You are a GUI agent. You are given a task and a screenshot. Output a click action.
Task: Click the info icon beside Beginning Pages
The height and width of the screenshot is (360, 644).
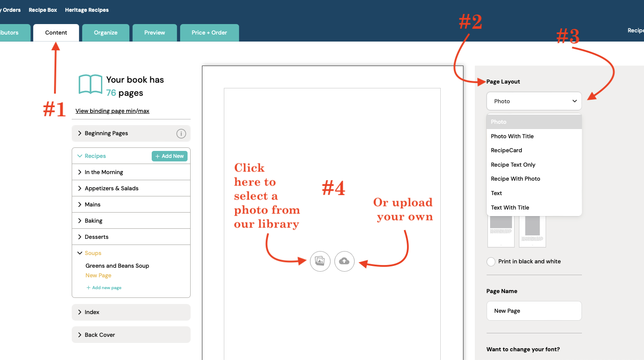click(181, 133)
